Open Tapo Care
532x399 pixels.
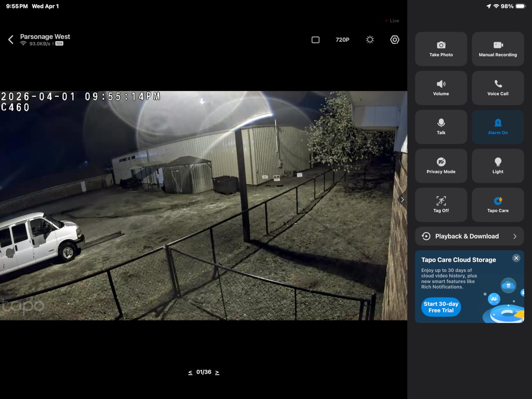pyautogui.click(x=498, y=205)
